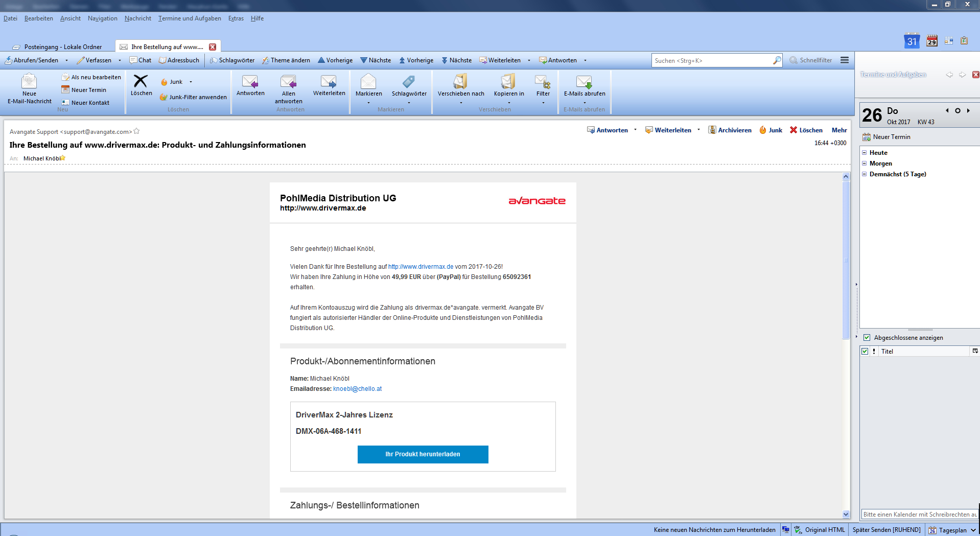Open the hamburger application menu
Screen dimensions: 980x536
click(x=845, y=60)
